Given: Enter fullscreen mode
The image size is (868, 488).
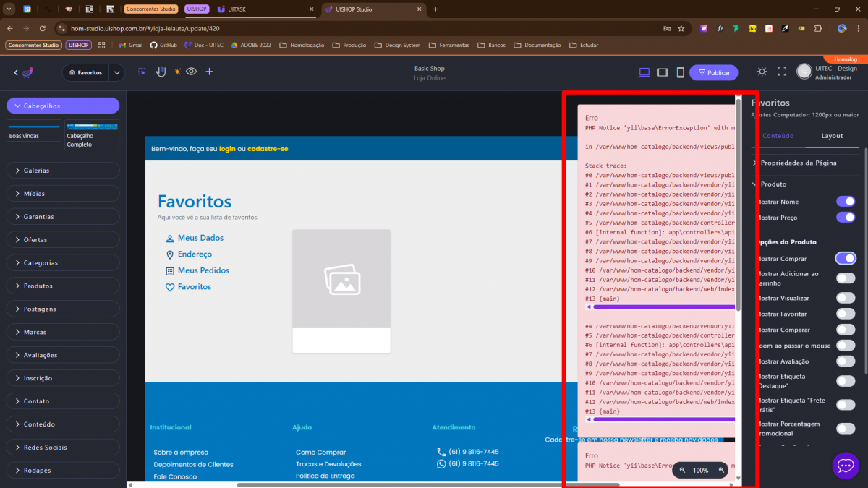Looking at the screenshot, I should [781, 72].
